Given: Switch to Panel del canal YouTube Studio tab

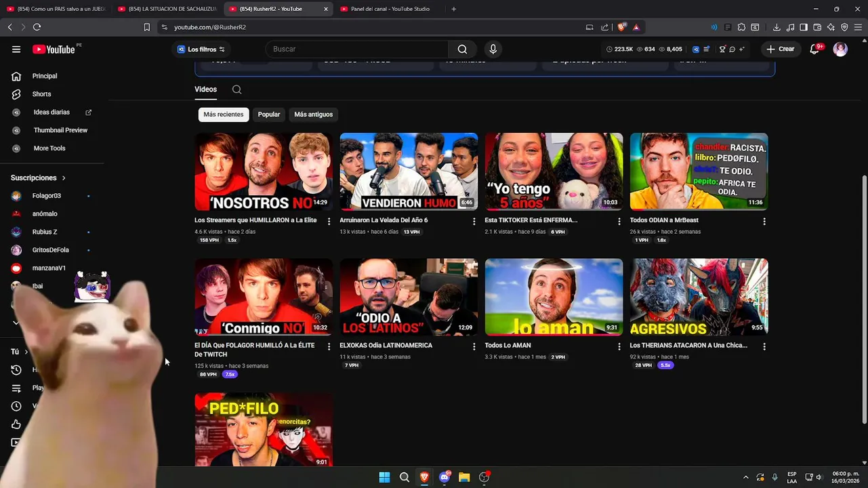Looking at the screenshot, I should 390,9.
